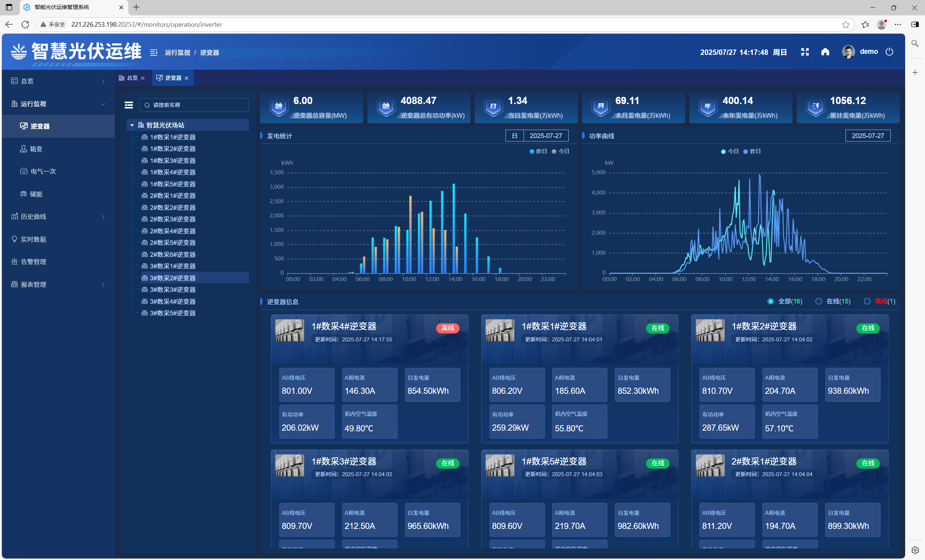This screenshot has width=925, height=560.
Task: Open the 告警管理 sidebar item
Action: pyautogui.click(x=33, y=262)
